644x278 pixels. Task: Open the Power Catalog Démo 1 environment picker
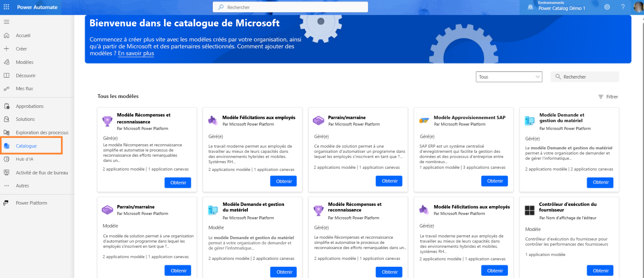click(x=562, y=8)
